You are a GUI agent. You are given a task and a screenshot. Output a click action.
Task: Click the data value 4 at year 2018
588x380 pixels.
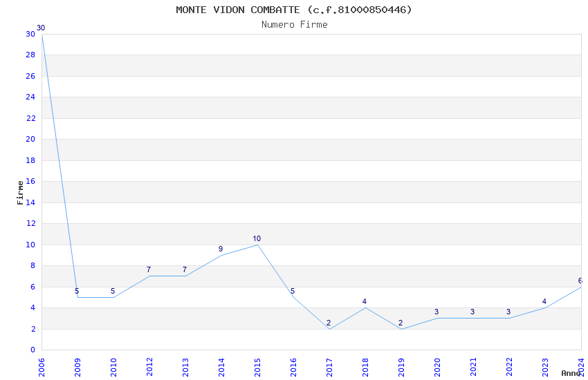[x=365, y=302]
